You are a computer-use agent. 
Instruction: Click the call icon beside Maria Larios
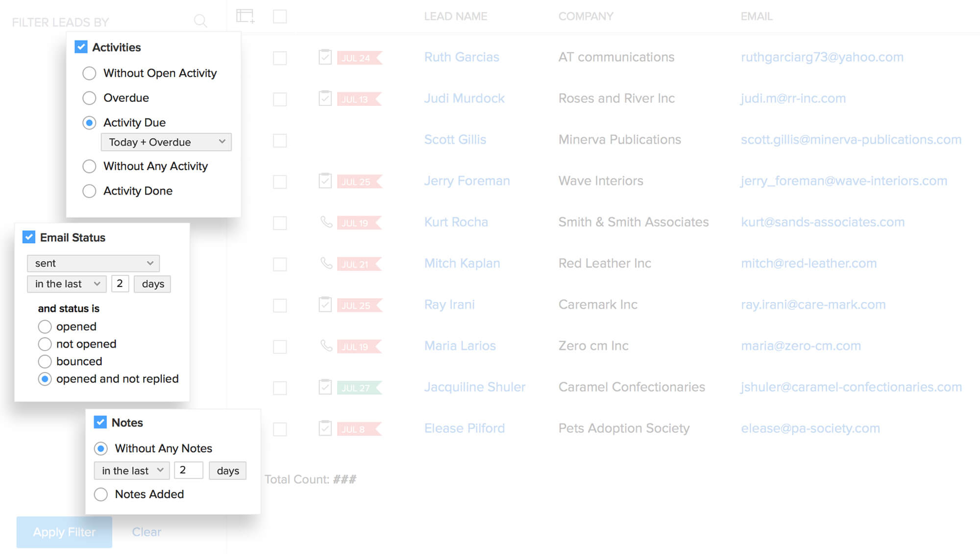coord(326,346)
